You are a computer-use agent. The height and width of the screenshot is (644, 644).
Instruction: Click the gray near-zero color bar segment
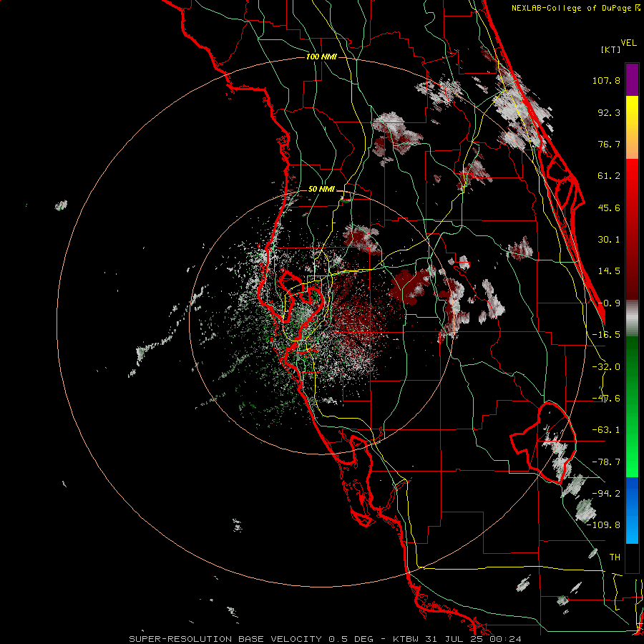(632, 318)
